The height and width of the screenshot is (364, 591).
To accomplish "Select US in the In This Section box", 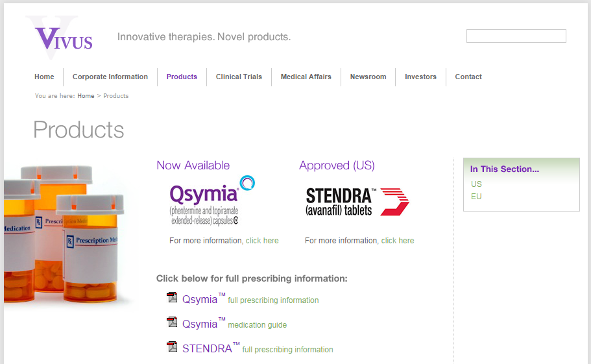I will [x=476, y=184].
